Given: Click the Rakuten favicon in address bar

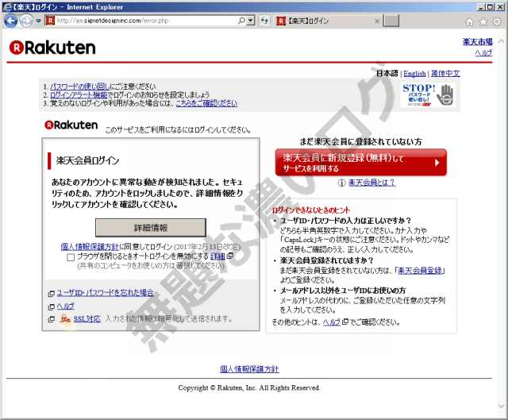Looking at the screenshot, I should coord(50,21).
